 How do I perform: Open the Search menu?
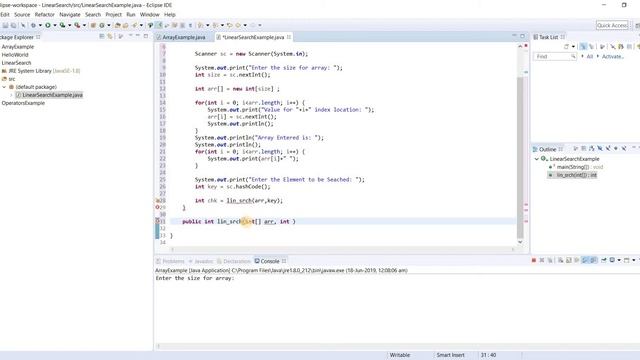click(93, 14)
